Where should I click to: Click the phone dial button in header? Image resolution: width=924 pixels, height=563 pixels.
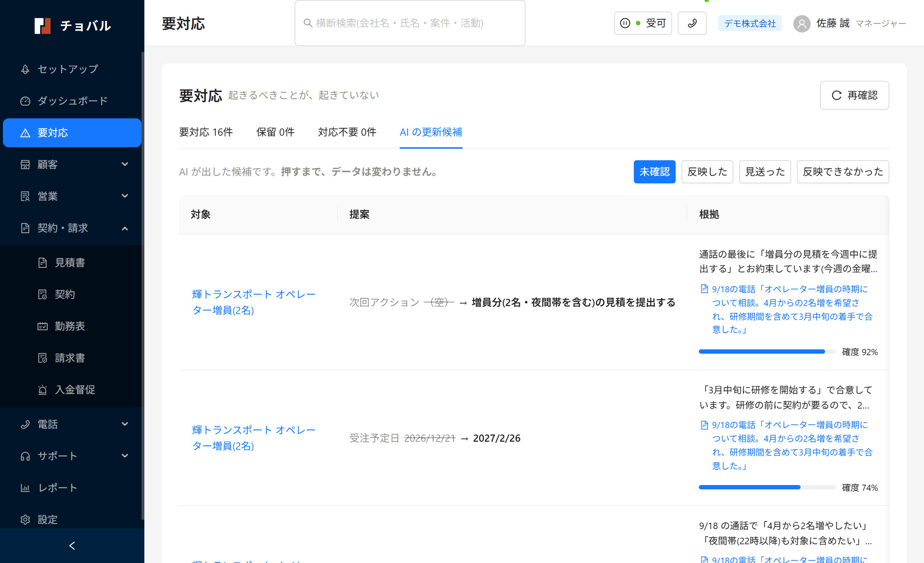[692, 23]
